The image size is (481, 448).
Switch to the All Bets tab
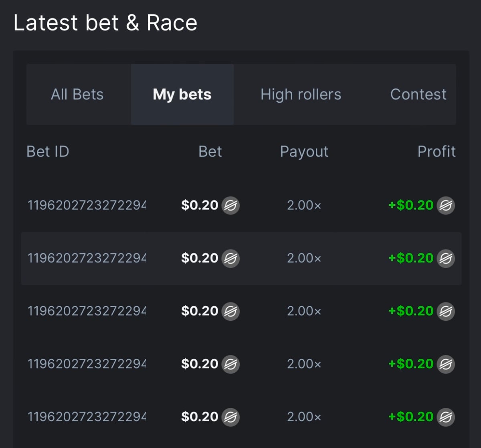click(77, 95)
